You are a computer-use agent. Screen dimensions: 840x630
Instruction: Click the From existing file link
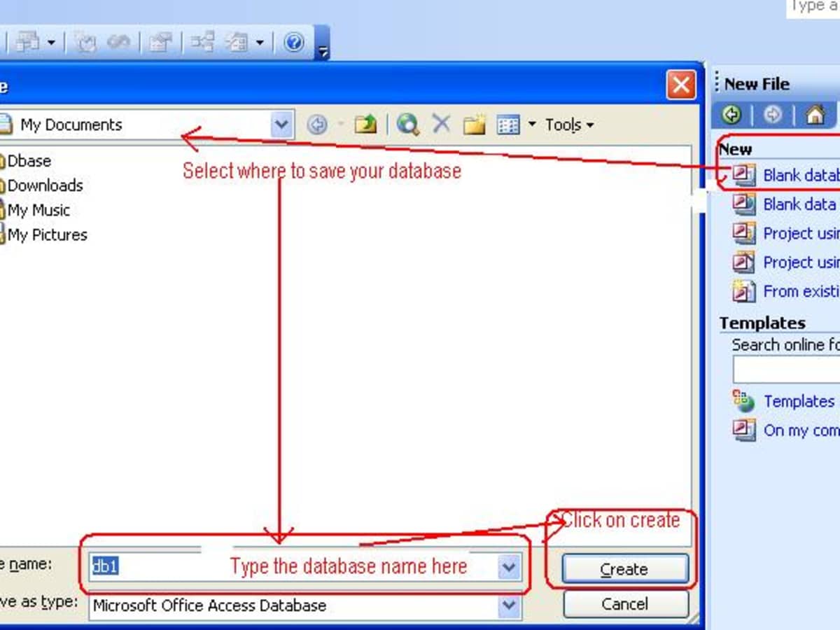click(800, 291)
